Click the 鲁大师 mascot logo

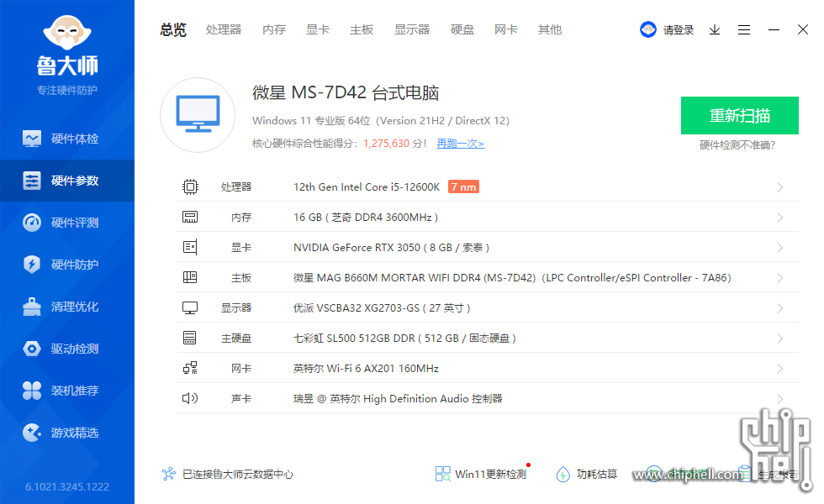[67, 33]
